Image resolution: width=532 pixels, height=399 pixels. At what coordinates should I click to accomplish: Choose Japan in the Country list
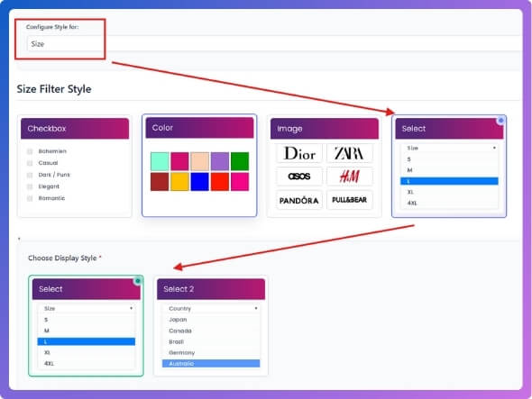coord(211,320)
